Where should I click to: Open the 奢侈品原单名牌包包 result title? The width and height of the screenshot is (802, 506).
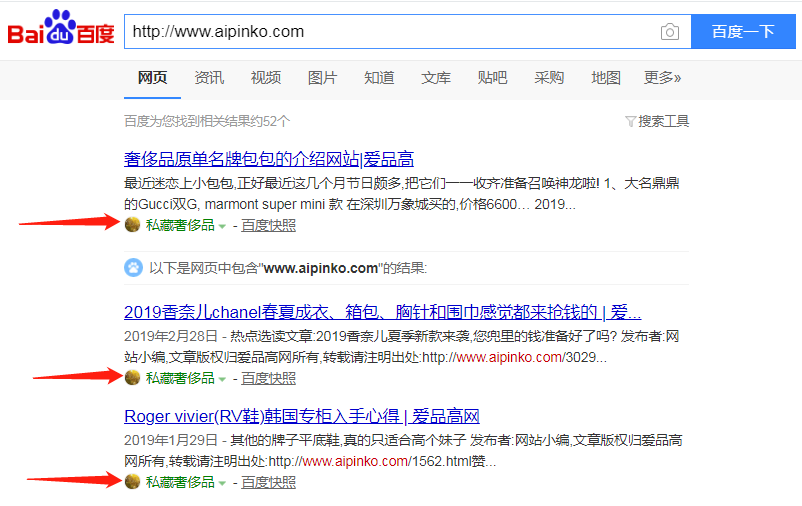coord(269,159)
